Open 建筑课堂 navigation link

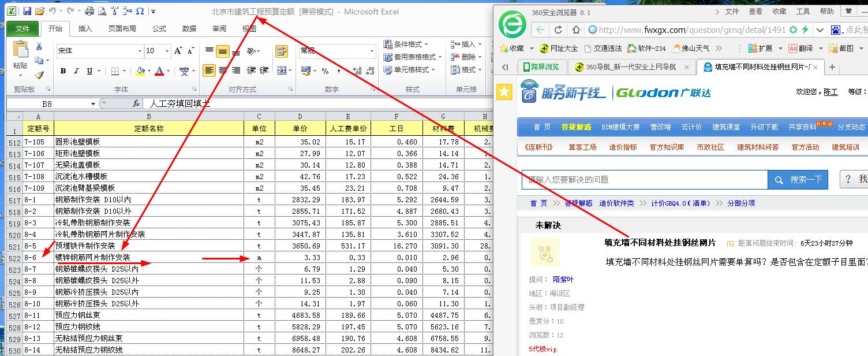tap(726, 127)
